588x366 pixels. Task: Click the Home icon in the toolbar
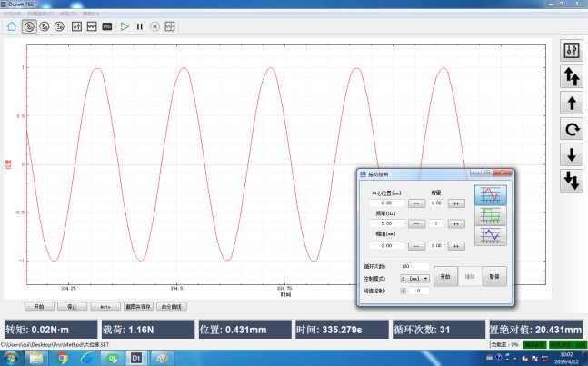[x=12, y=26]
